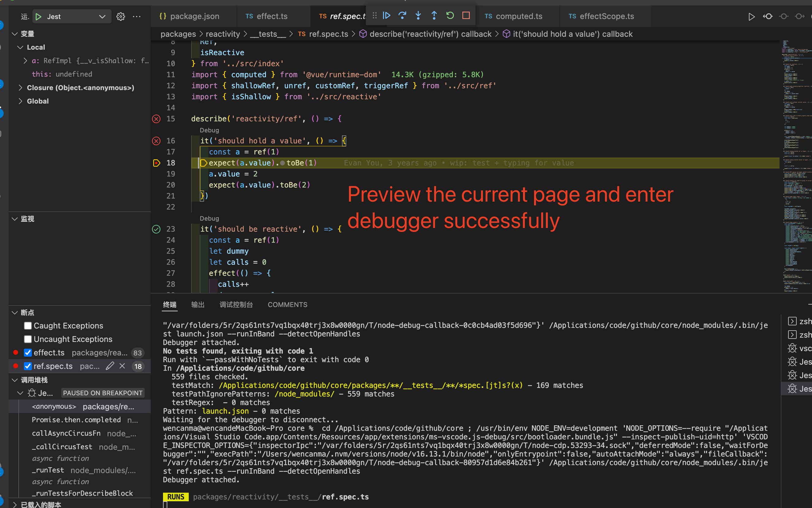The image size is (812, 508).
Task: Edit the ref.spec.ts breakpoint with pencil icon
Action: coord(110,366)
